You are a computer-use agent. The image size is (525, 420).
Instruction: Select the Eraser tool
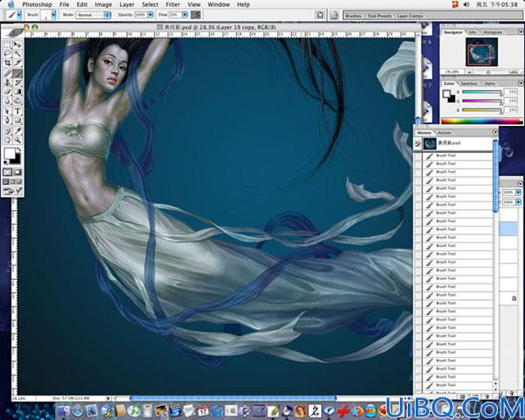coord(7,91)
